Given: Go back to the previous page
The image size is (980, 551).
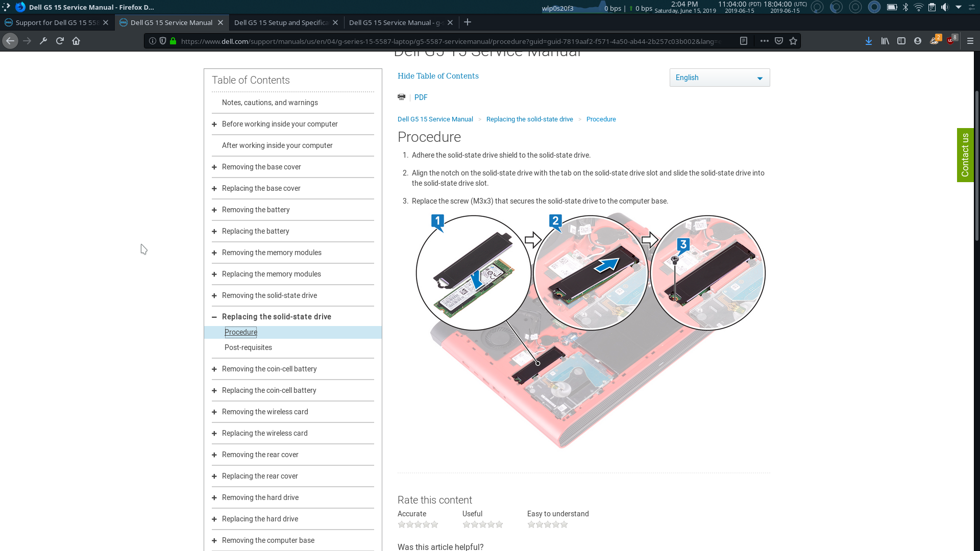Looking at the screenshot, I should coord(10,41).
